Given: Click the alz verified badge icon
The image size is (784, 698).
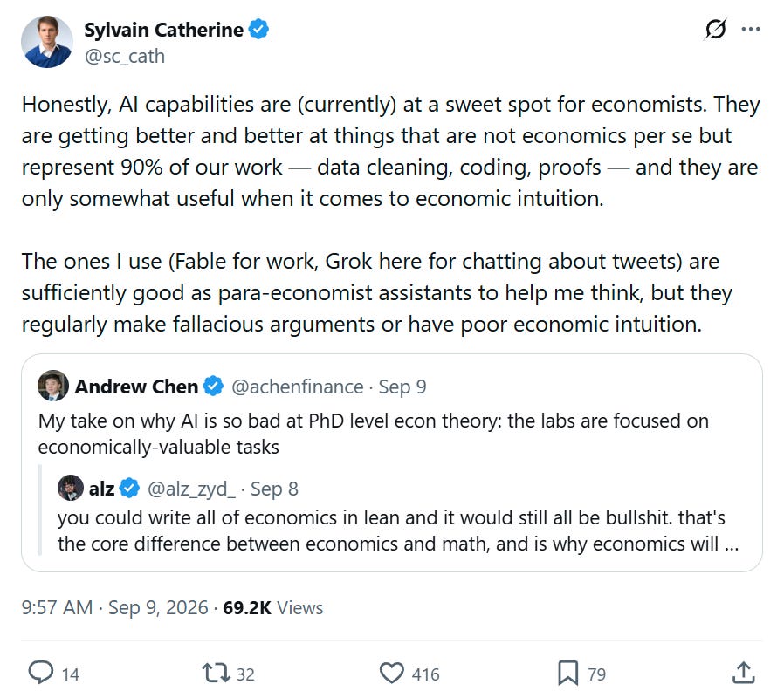Looking at the screenshot, I should [130, 488].
